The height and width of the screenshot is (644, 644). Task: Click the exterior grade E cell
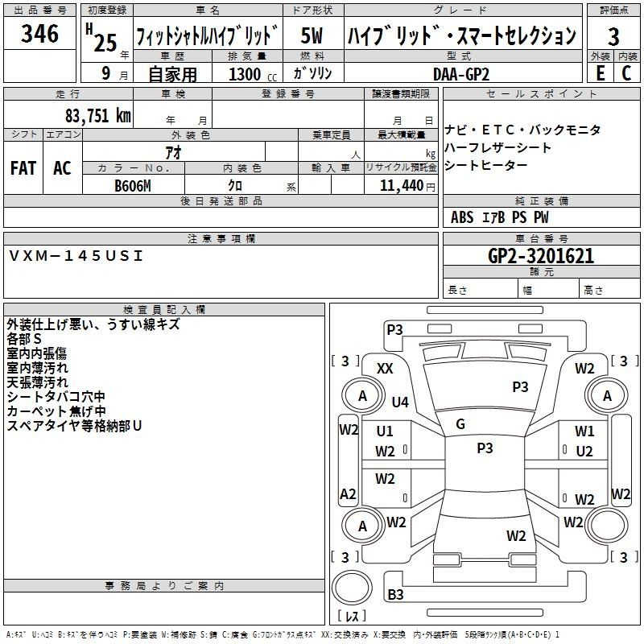(x=600, y=72)
